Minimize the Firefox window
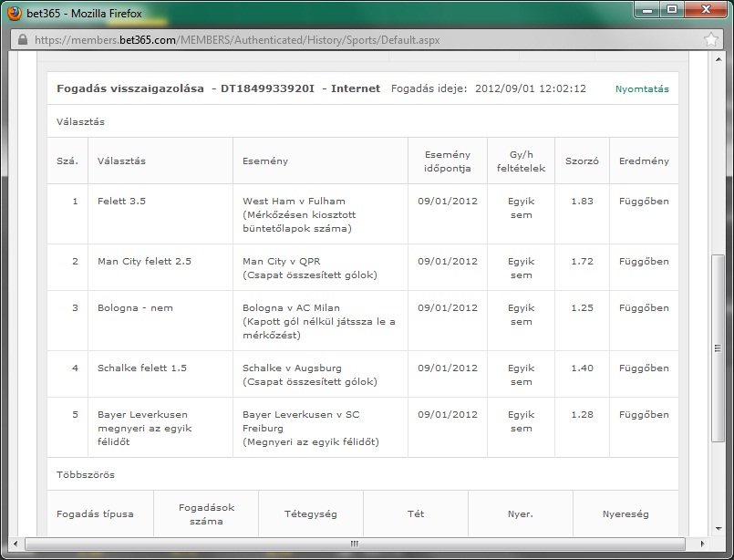Viewport: 734px width, 560px height. pyautogui.click(x=648, y=10)
